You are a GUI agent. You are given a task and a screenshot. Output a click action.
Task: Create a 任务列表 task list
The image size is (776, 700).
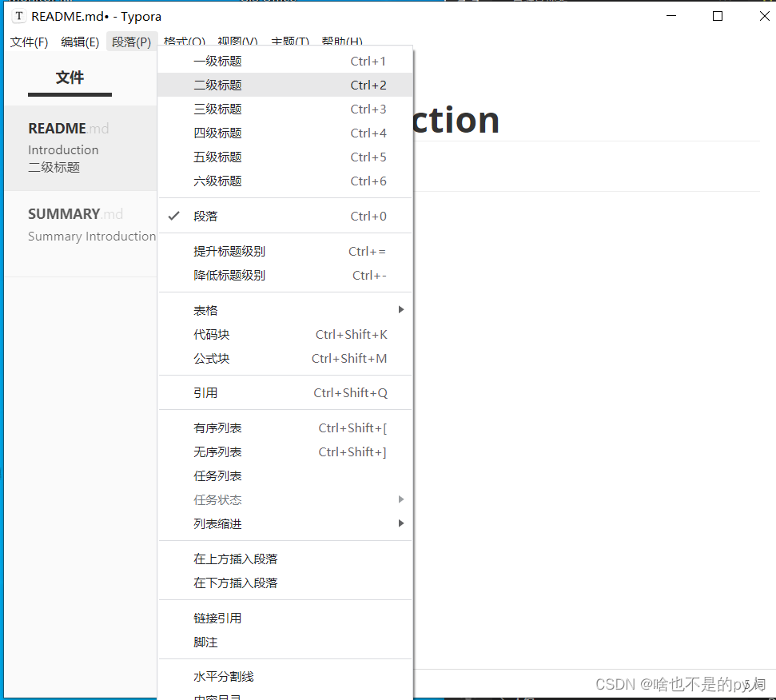click(x=217, y=475)
